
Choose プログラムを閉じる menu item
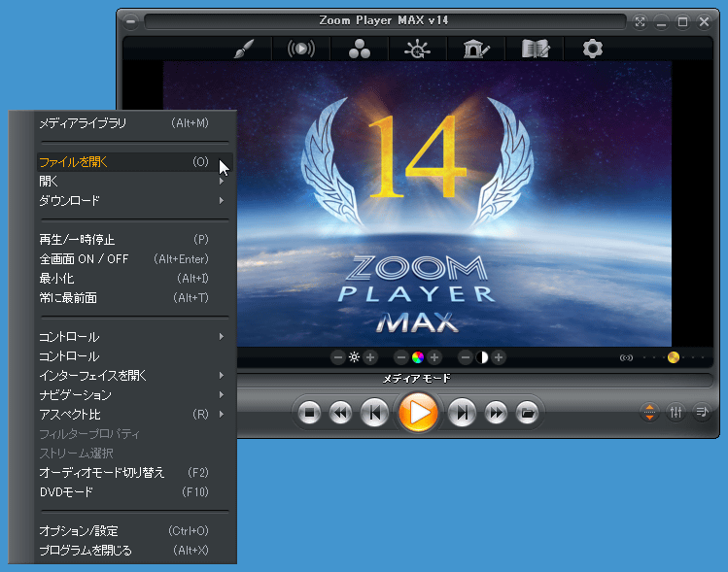135,551
